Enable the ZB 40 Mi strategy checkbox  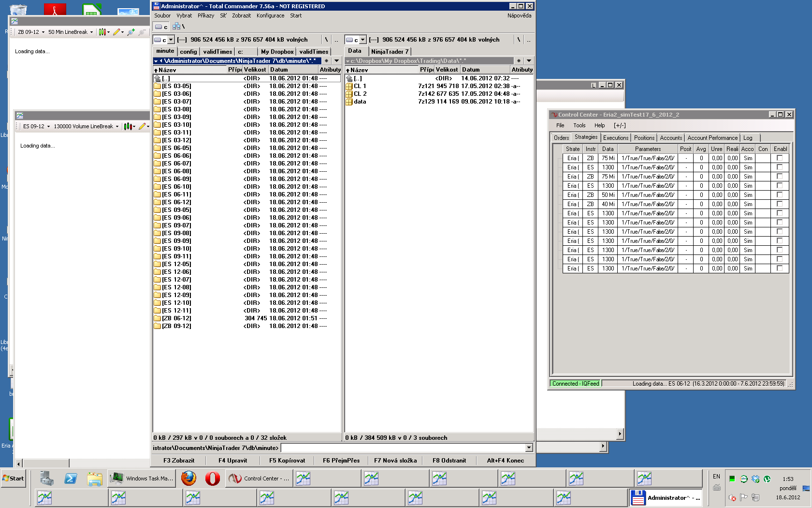click(780, 204)
